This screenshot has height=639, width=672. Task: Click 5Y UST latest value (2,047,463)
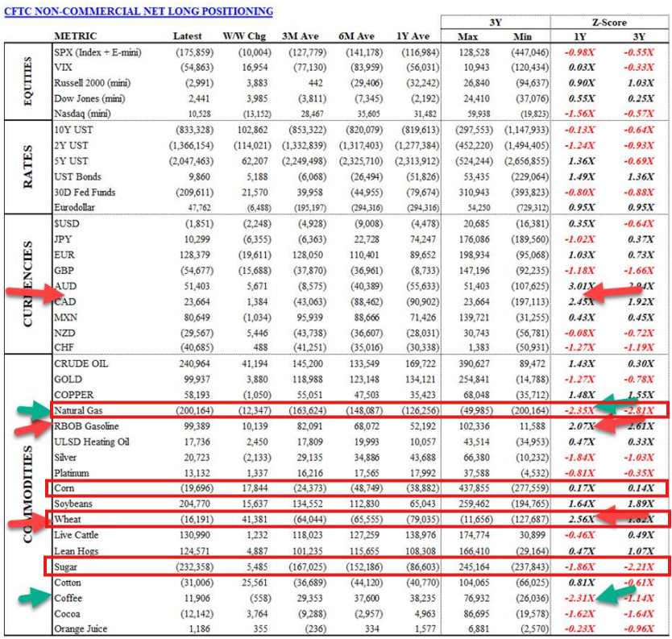pos(191,161)
